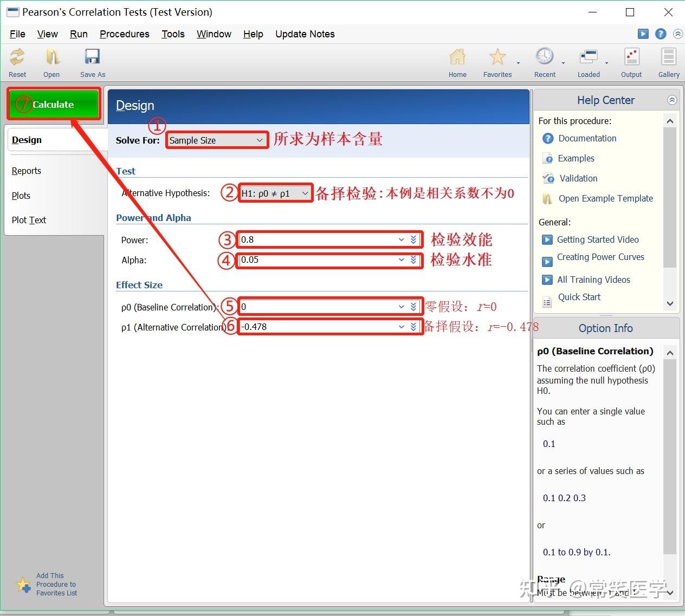
Task: Open the Solve For dropdown
Action: 217,140
